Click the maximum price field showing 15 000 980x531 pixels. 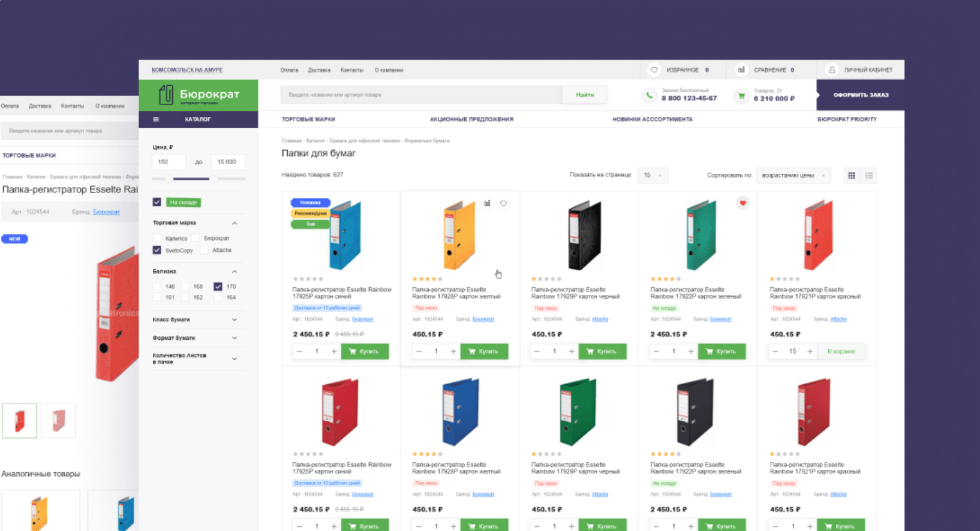[x=228, y=162]
